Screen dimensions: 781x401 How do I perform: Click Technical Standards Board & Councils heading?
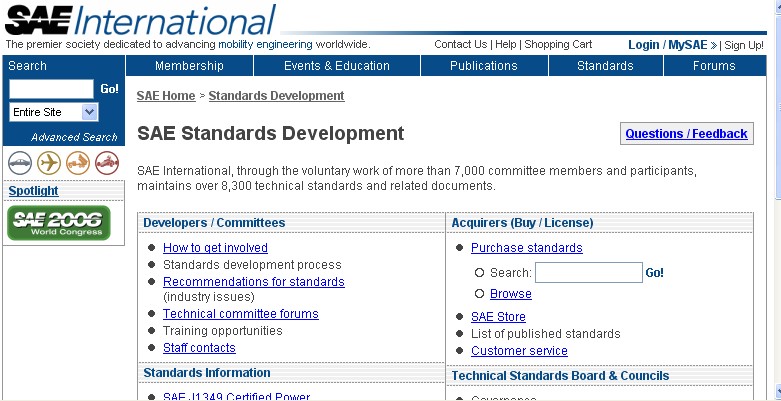[x=560, y=376]
